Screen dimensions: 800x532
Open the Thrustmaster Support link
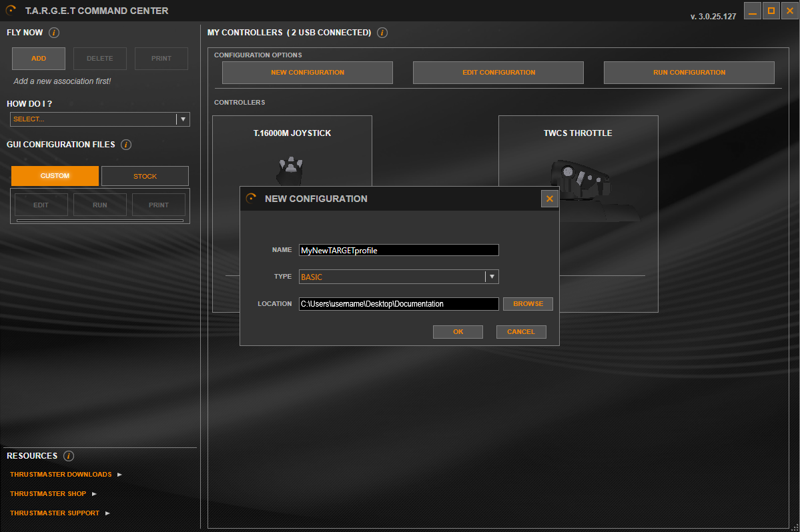point(55,513)
